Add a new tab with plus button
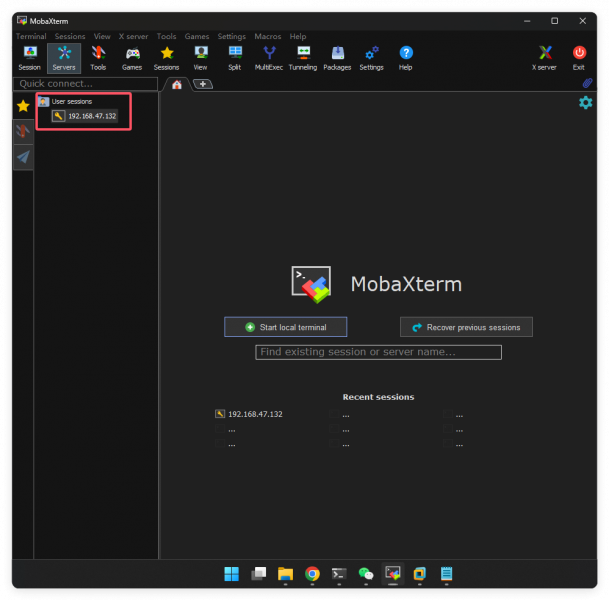609x600 pixels. (x=203, y=84)
